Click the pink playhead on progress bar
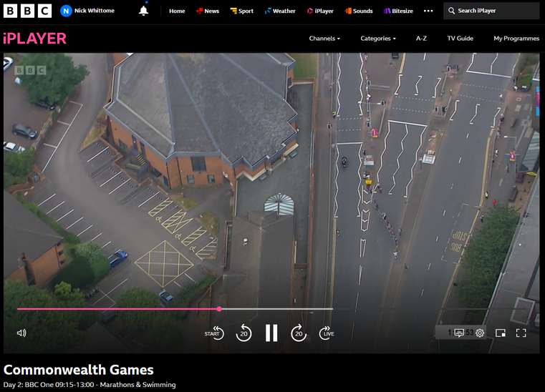The height and width of the screenshot is (392, 545). pos(219,309)
